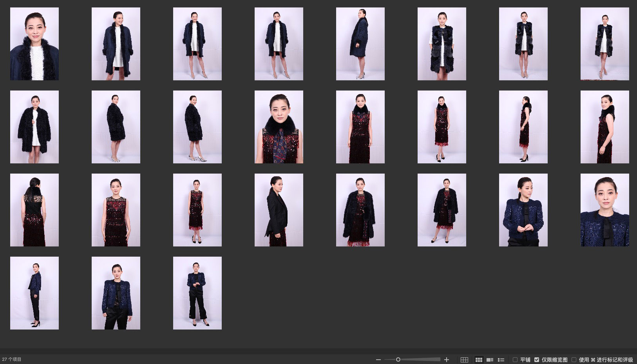Click the plus icon to enlarge thumbnails
The height and width of the screenshot is (364, 637).
[x=446, y=360]
